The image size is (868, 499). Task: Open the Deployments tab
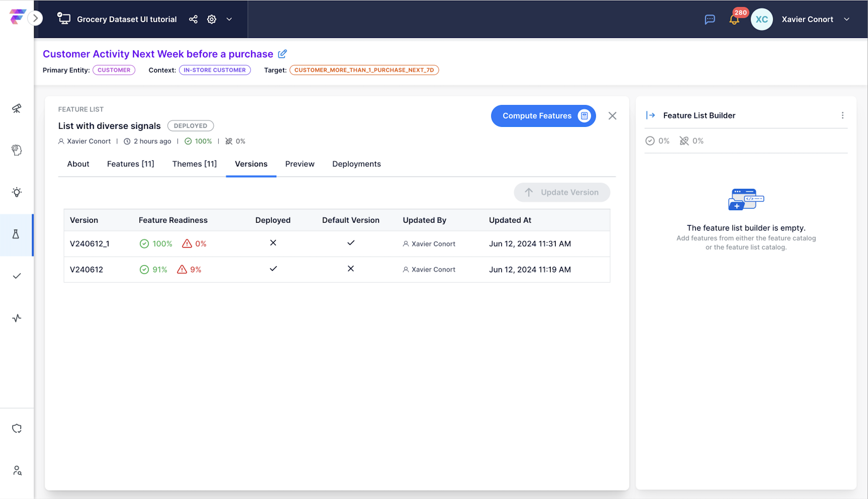[x=356, y=164]
